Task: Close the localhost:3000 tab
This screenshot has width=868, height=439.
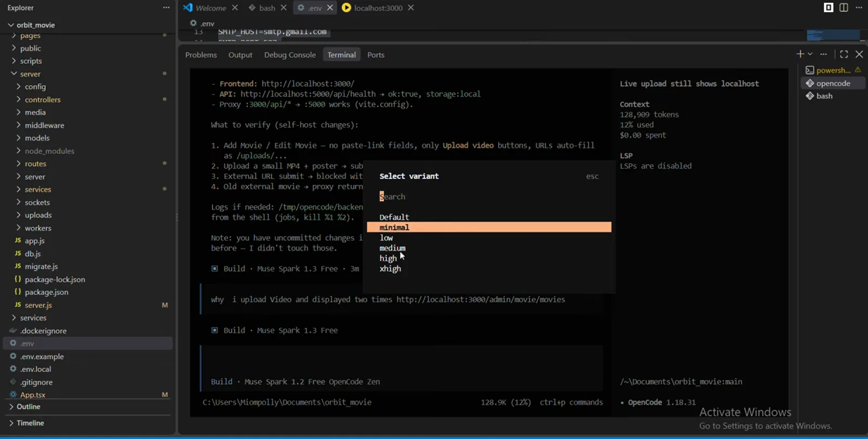Action: click(x=411, y=8)
